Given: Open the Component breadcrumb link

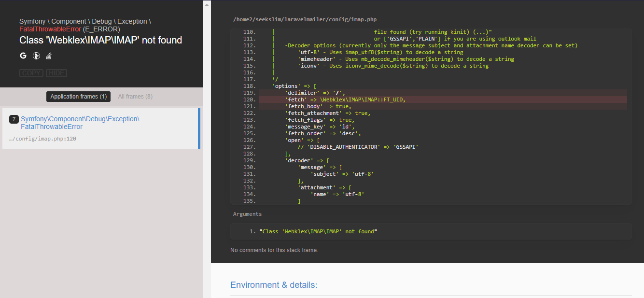Looking at the screenshot, I should 69,21.
